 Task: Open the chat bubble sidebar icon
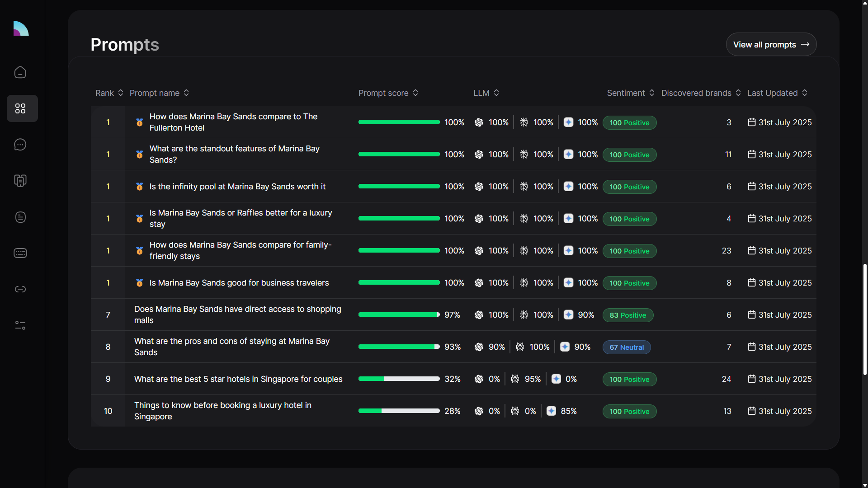[20, 145]
